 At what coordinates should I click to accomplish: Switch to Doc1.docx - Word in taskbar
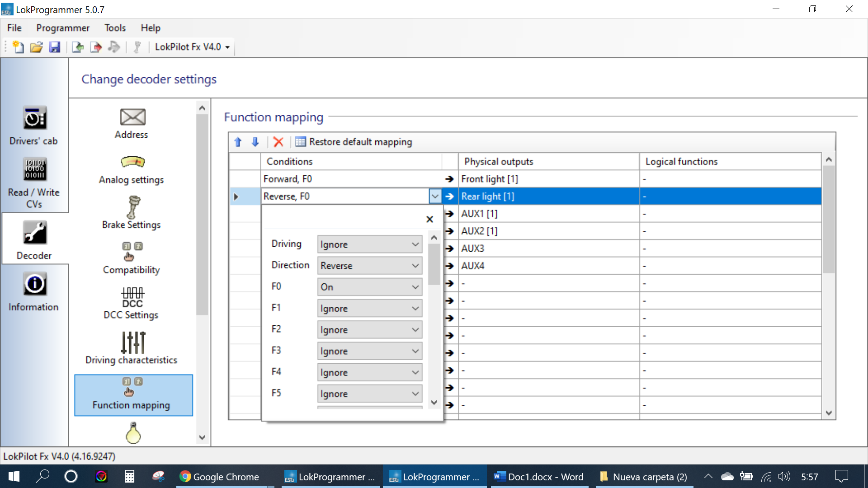539,477
